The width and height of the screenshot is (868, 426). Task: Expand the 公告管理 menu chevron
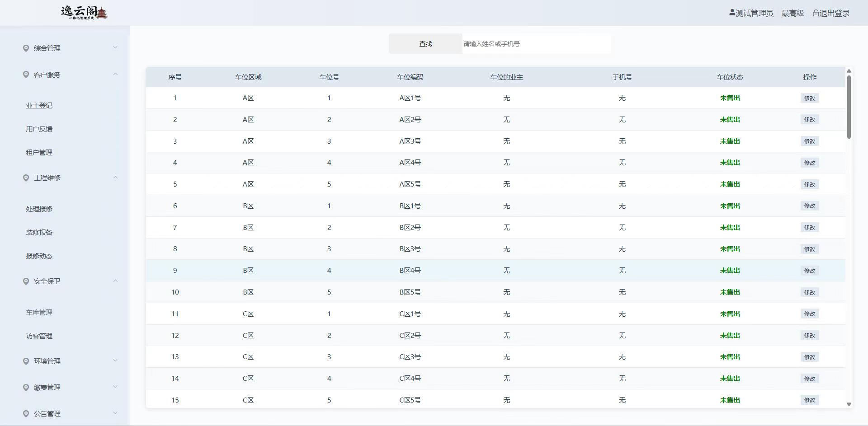click(115, 413)
